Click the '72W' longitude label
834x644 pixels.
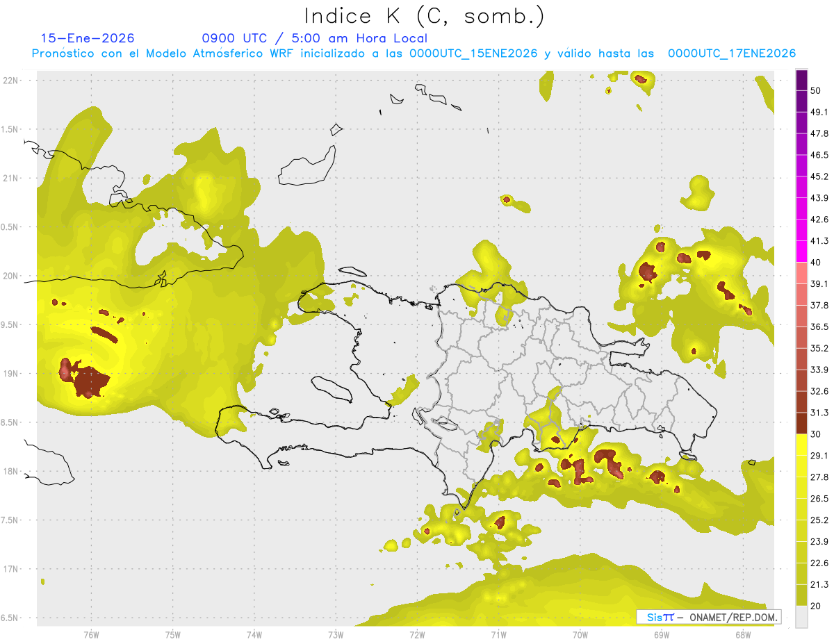click(x=418, y=635)
